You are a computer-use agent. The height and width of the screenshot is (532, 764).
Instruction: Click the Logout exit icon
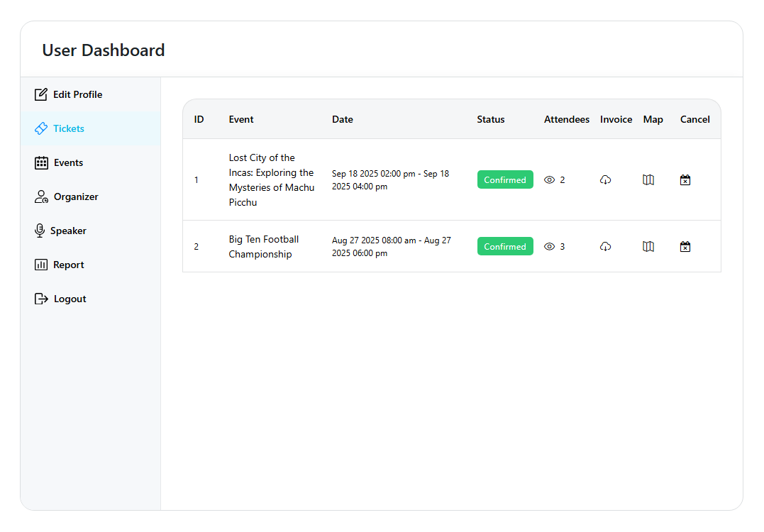[40, 298]
